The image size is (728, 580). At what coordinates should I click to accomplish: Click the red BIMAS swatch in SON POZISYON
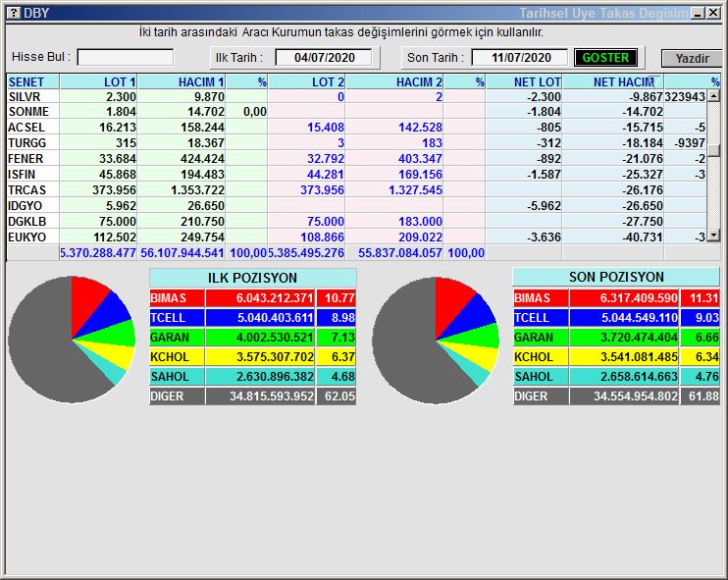[541, 297]
